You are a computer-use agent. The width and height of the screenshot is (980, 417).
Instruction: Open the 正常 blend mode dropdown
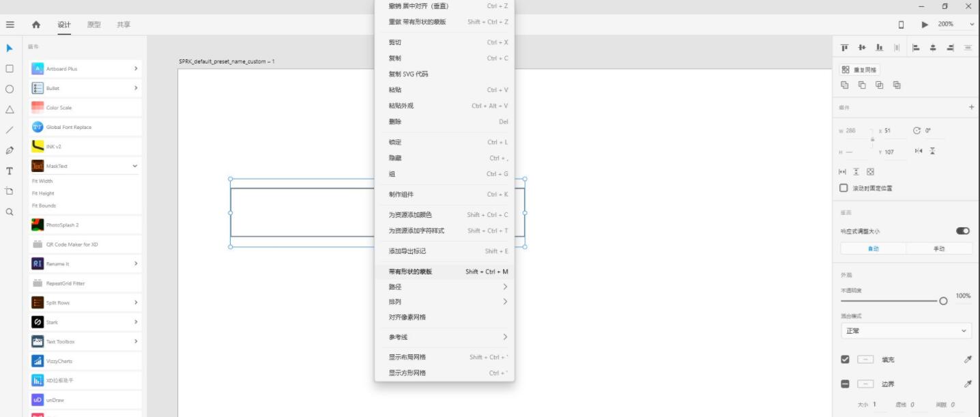pyautogui.click(x=906, y=330)
